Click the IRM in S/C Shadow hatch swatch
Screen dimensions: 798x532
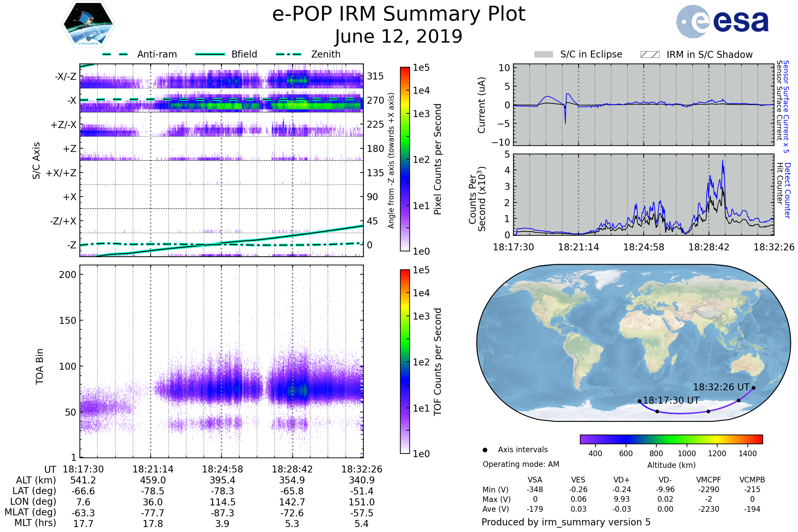click(x=650, y=55)
